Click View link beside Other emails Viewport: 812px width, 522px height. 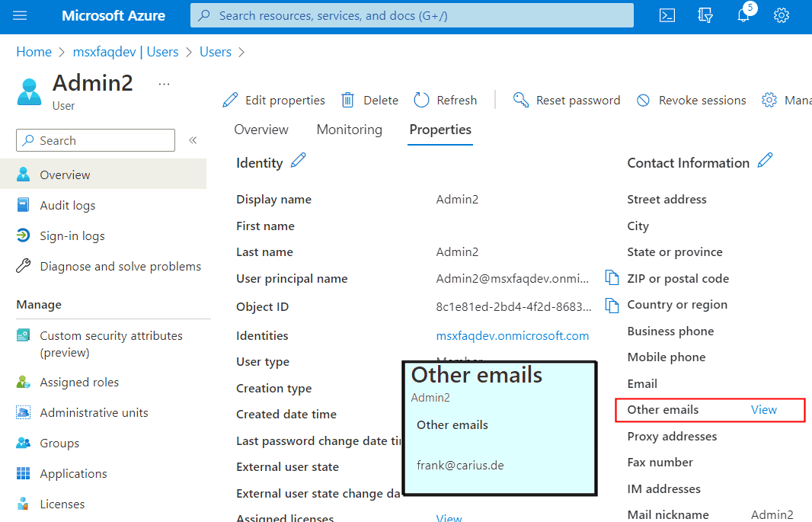[764, 410]
